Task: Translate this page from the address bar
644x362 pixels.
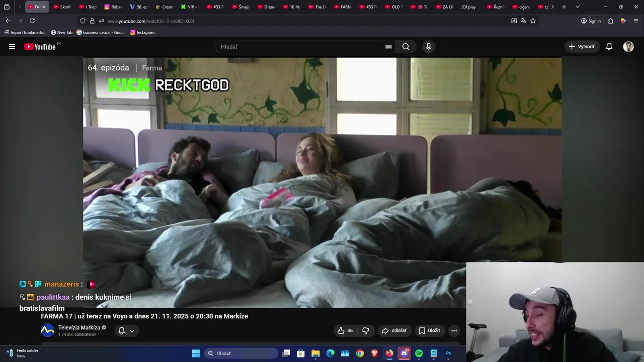Action: tap(523, 21)
